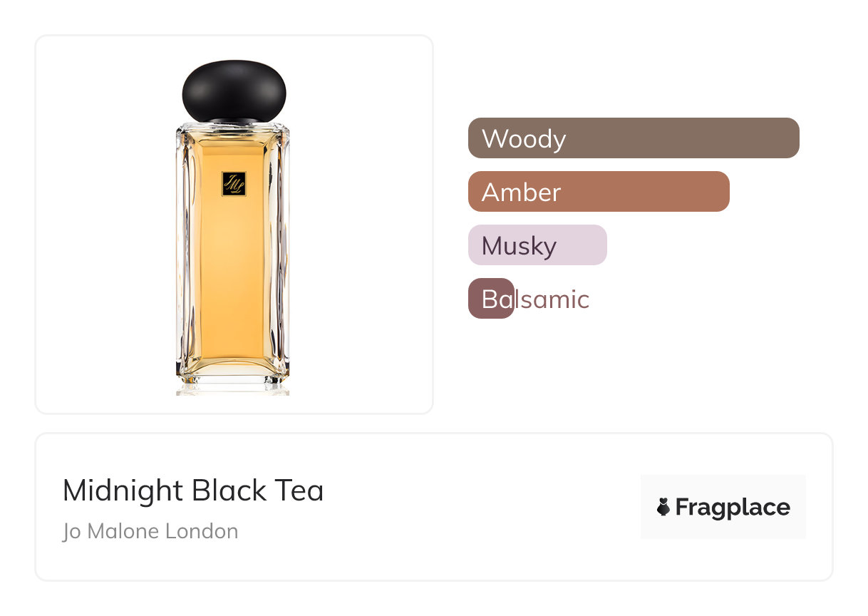
Task: Click the metal collar under the bottle cap
Action: tap(234, 121)
